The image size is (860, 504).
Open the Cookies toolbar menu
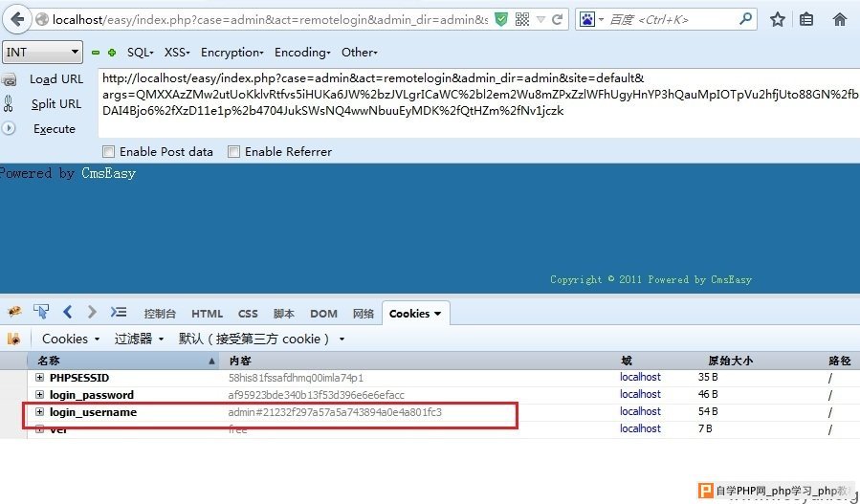pos(71,339)
